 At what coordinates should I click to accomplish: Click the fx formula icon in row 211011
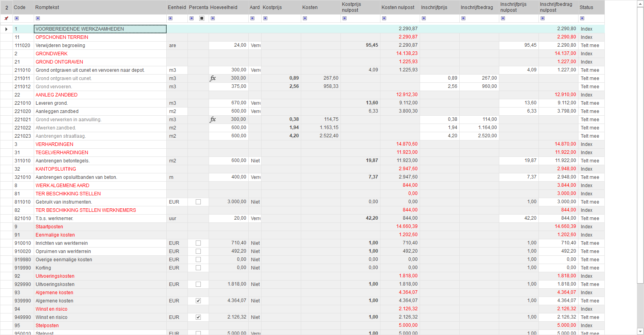(213, 78)
